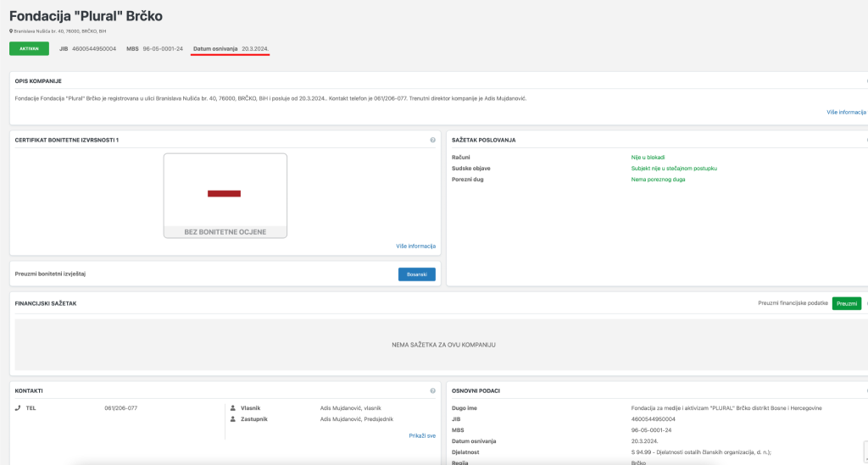The image size is (868, 465).
Task: Click the phone icon beside TEL
Action: pyautogui.click(x=18, y=407)
